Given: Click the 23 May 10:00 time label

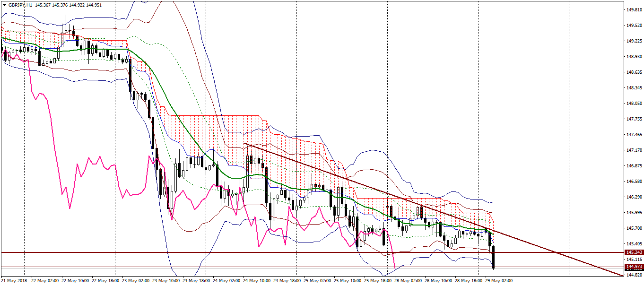Looking at the screenshot, I should pos(165,281).
